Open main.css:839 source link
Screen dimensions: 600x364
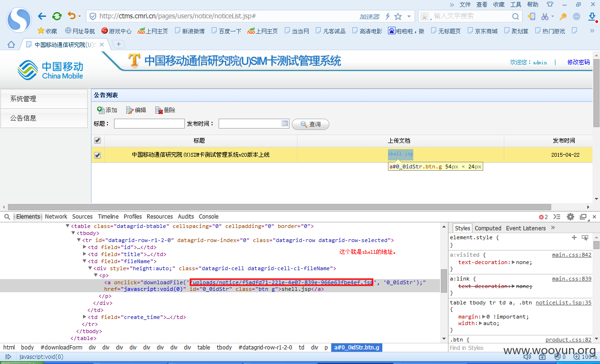[x=572, y=279]
